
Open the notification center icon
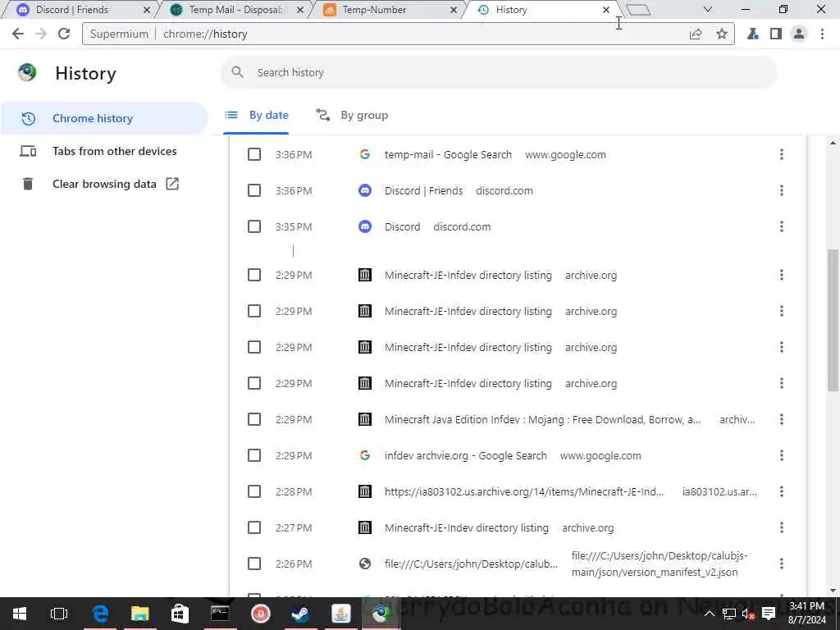[x=769, y=614]
